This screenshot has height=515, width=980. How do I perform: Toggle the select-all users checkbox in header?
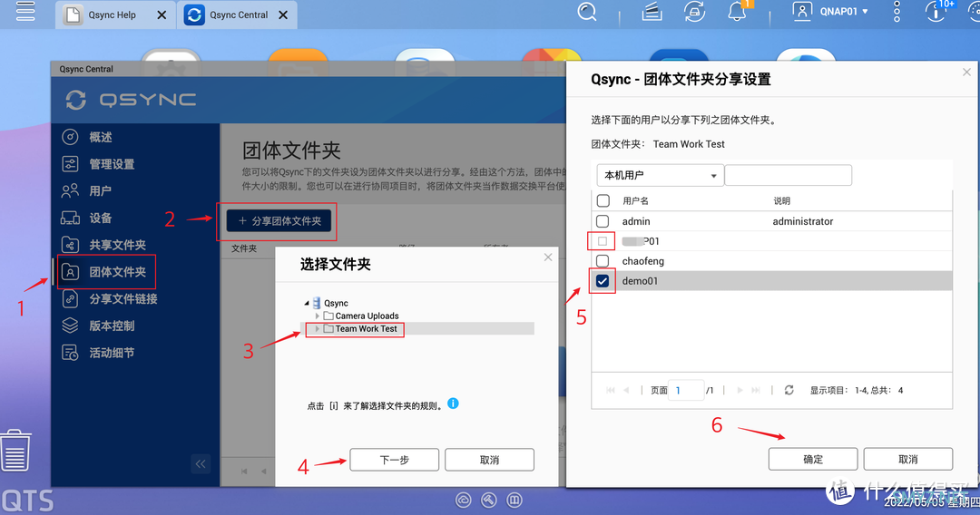click(603, 201)
